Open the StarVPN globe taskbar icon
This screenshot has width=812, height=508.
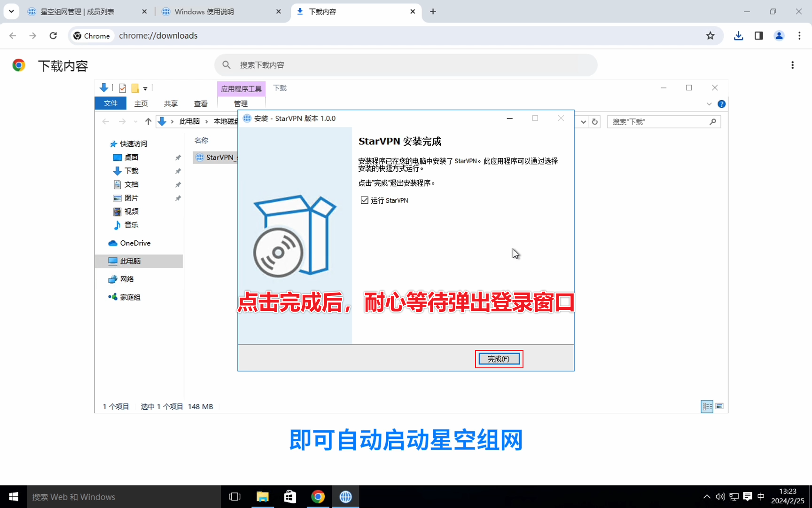click(x=345, y=497)
